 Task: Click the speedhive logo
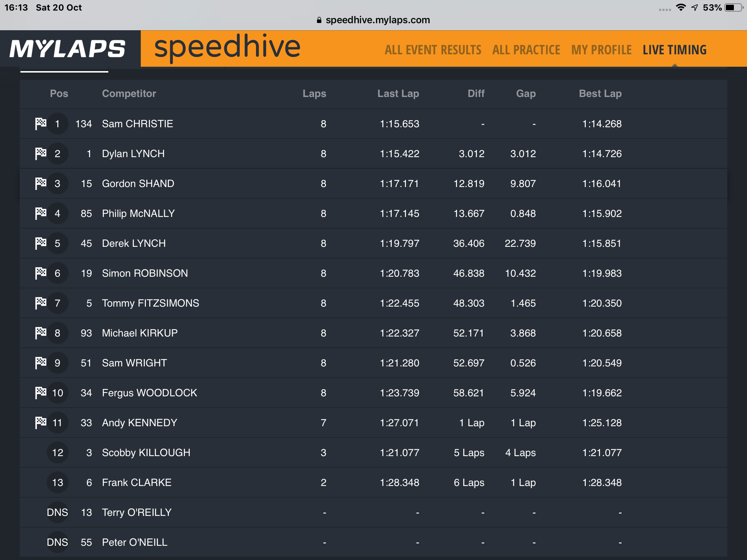pyautogui.click(x=227, y=47)
